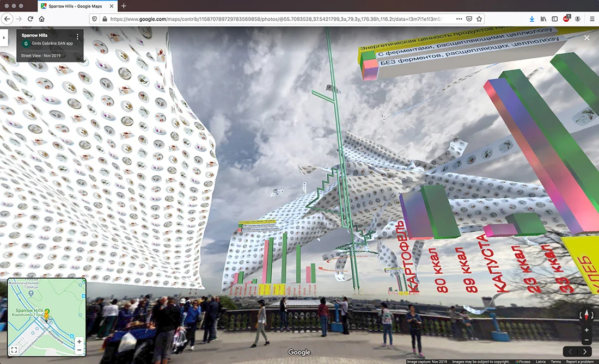Viewport: 599px width, 364px height.
Task: Open the Firefox account icon
Action: [578, 18]
